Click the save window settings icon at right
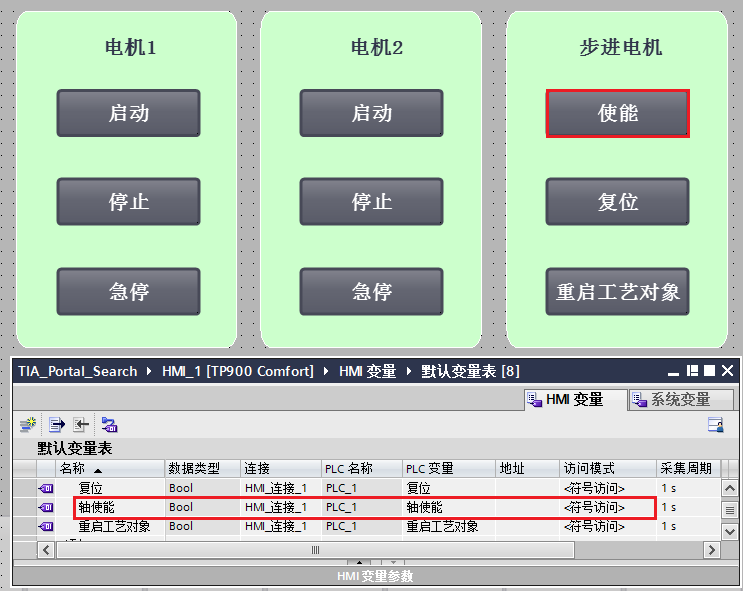This screenshot has width=743, height=591. pos(716,425)
